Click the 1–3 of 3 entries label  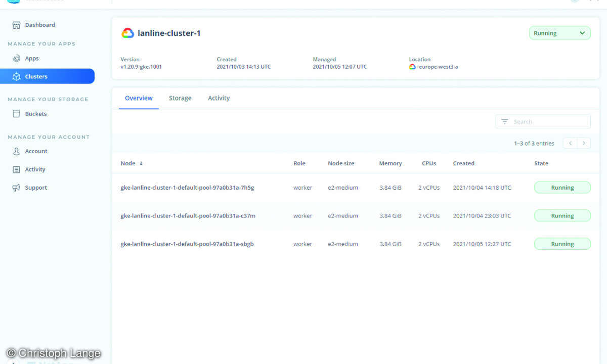[x=534, y=144]
